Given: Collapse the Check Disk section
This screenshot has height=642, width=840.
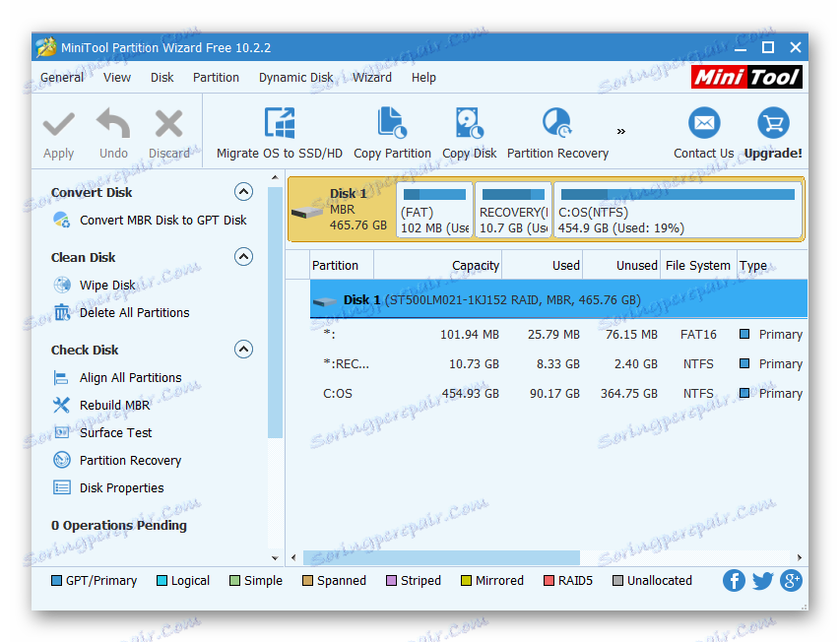Looking at the screenshot, I should point(244,350).
